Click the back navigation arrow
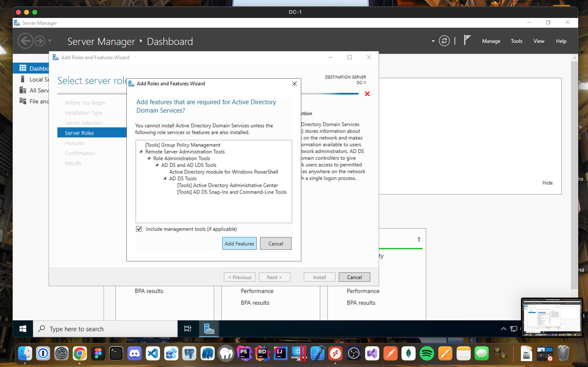The height and width of the screenshot is (367, 588). click(x=25, y=41)
